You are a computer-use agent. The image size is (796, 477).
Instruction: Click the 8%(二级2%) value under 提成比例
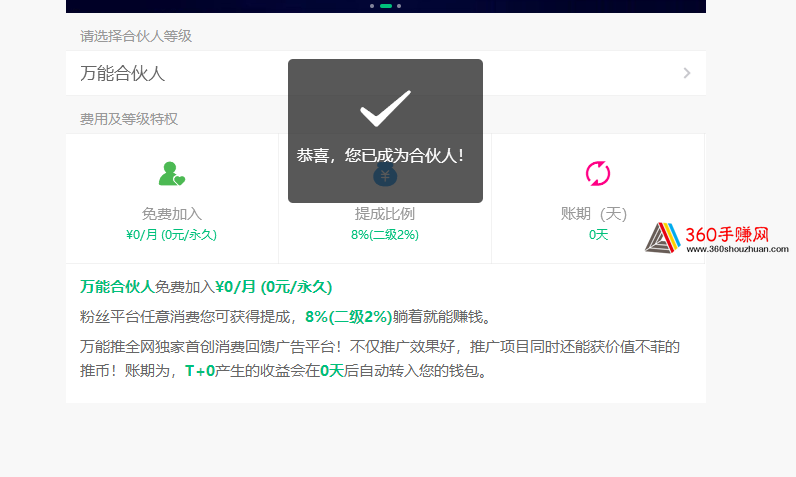click(385, 235)
